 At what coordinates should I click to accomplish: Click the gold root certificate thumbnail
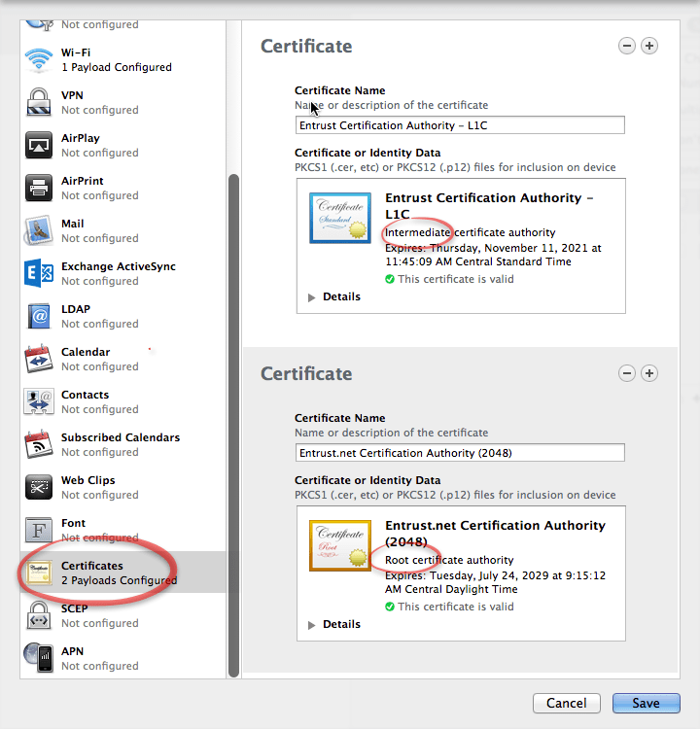(x=340, y=545)
